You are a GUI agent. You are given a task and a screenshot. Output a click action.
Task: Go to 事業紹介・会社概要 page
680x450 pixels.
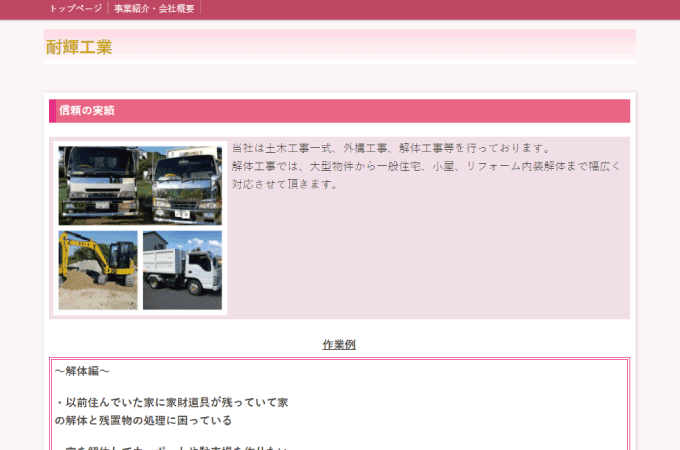154,8
